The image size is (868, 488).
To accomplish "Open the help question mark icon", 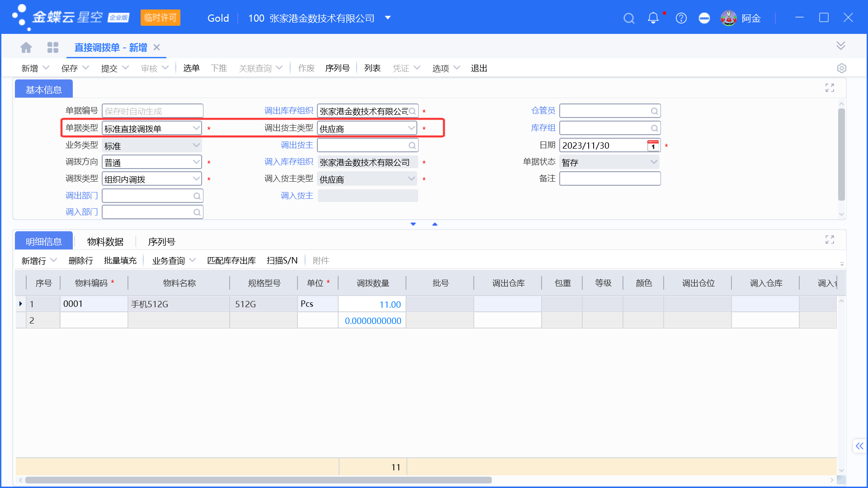I will click(681, 18).
